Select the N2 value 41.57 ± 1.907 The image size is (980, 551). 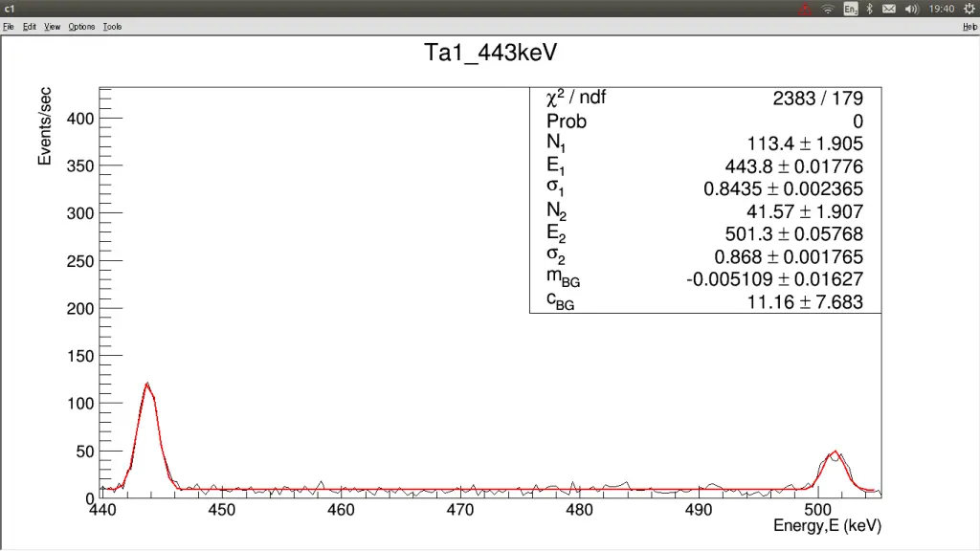[805, 211]
